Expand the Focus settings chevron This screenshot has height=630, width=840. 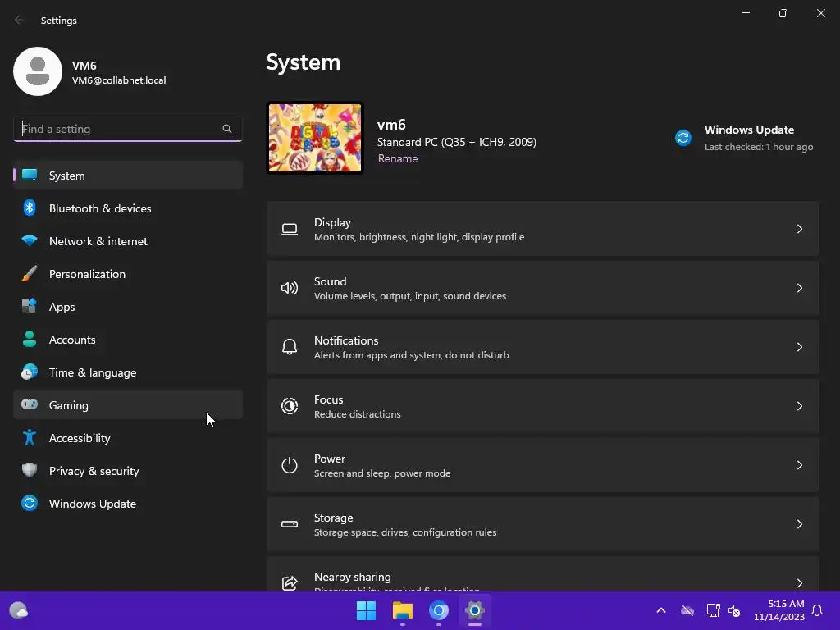[x=800, y=406]
